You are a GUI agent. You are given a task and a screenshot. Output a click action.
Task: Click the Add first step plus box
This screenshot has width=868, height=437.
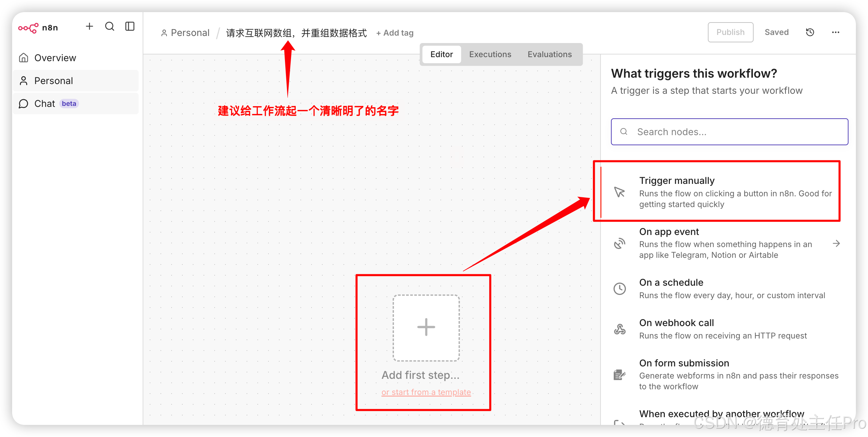426,327
